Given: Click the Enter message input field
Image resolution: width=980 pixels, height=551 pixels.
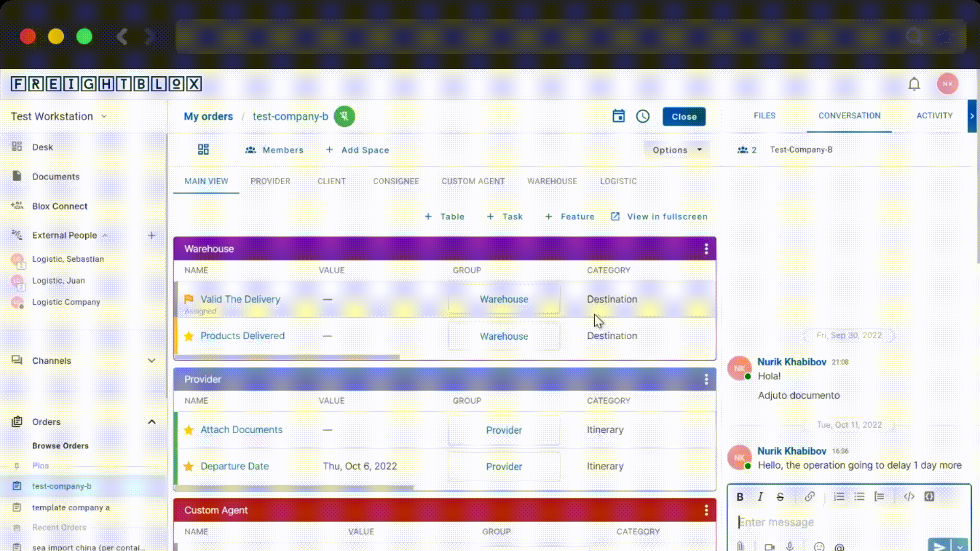Looking at the screenshot, I should point(849,522).
